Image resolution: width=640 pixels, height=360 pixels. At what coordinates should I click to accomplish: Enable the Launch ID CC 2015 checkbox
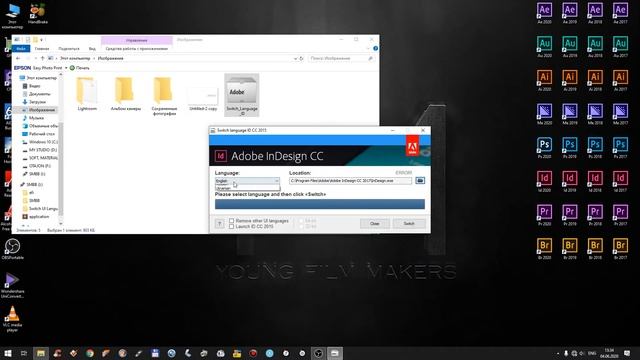[231, 226]
